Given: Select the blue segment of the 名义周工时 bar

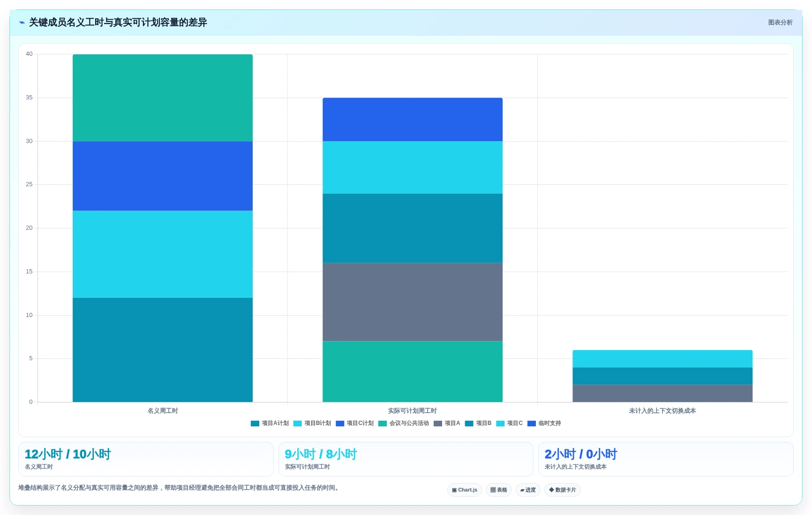Looking at the screenshot, I should [x=163, y=176].
